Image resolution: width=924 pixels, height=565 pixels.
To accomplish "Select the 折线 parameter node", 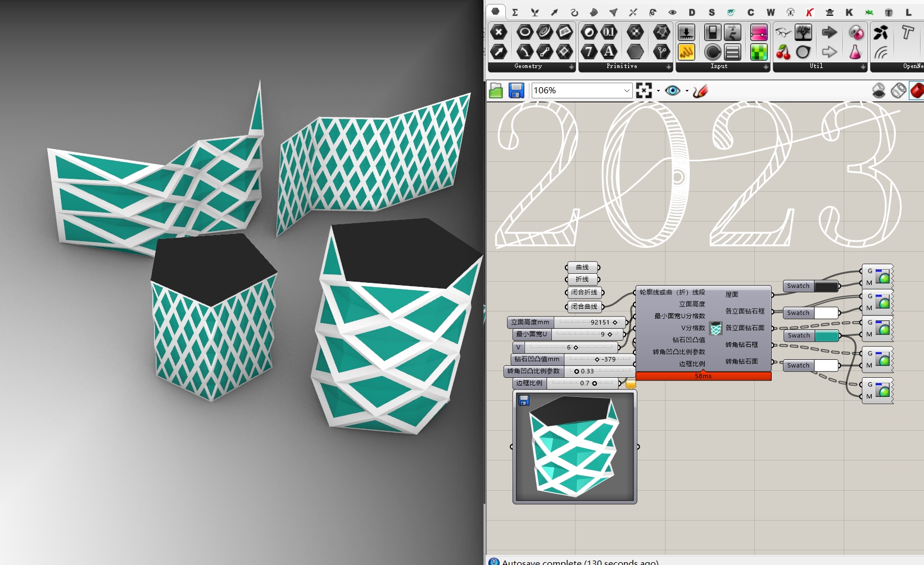I will tap(582, 279).
